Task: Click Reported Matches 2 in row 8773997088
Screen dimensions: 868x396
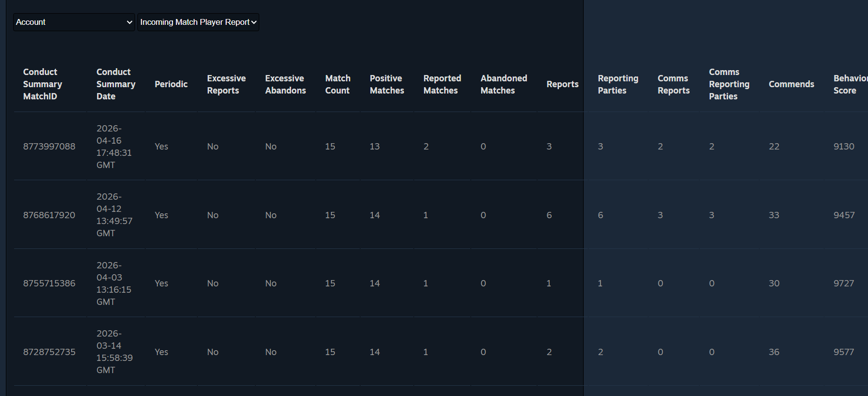Action: click(x=426, y=147)
